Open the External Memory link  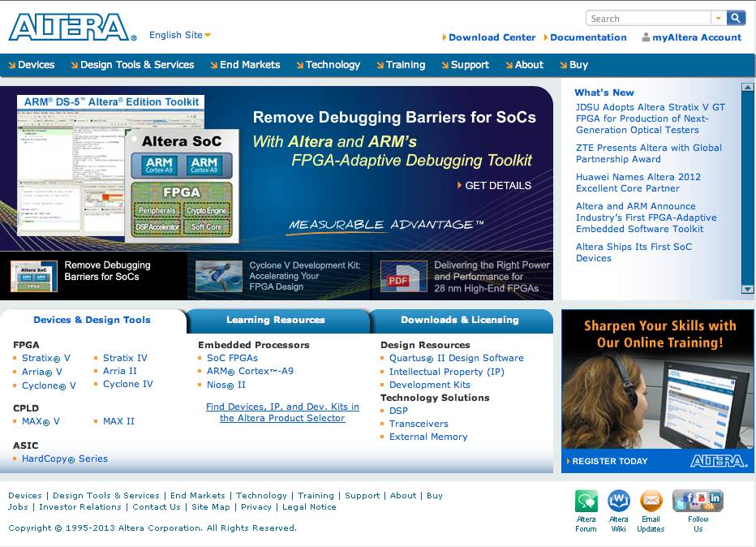[x=428, y=437]
